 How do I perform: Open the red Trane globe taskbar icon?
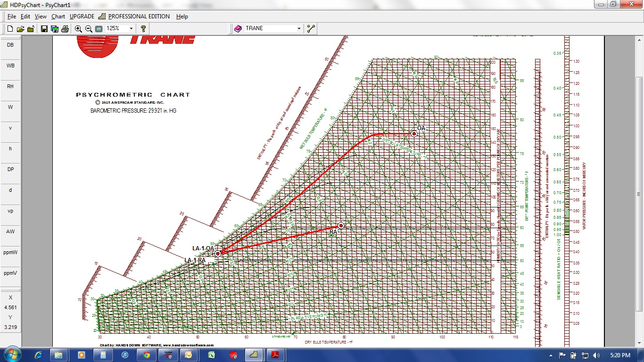coord(233,355)
